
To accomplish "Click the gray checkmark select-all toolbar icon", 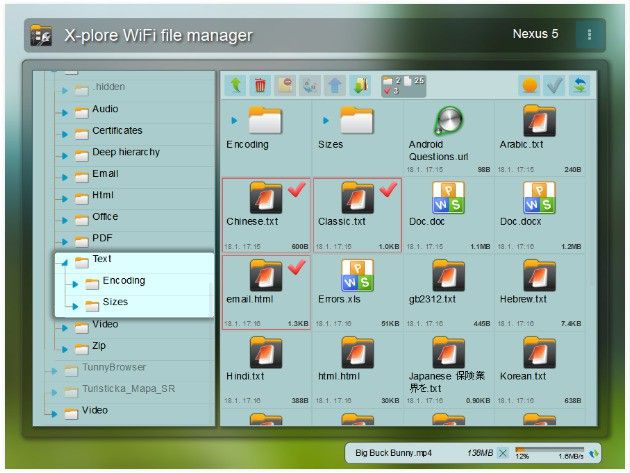I will click(x=554, y=85).
